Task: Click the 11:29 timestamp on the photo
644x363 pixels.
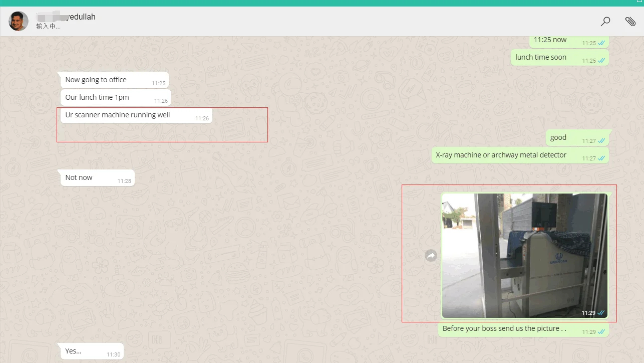Action: [588, 313]
